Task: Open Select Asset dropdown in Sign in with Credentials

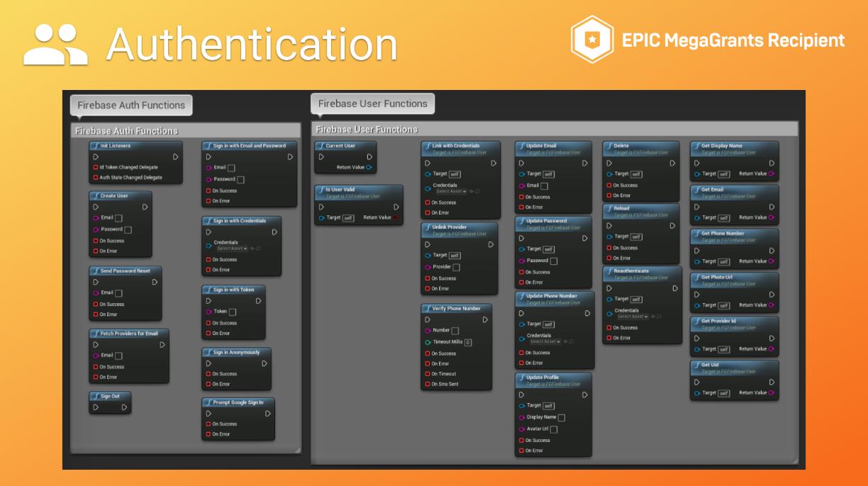Action: [233, 249]
